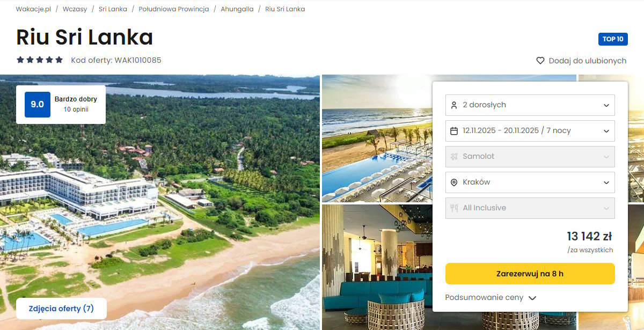This screenshot has height=330, width=644.
Task: Click the TOP 10 badge
Action: [x=613, y=39]
